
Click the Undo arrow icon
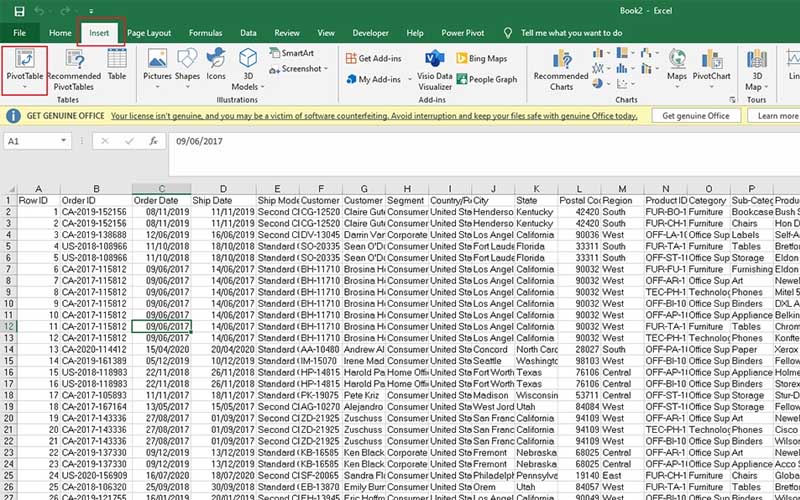pos(39,11)
